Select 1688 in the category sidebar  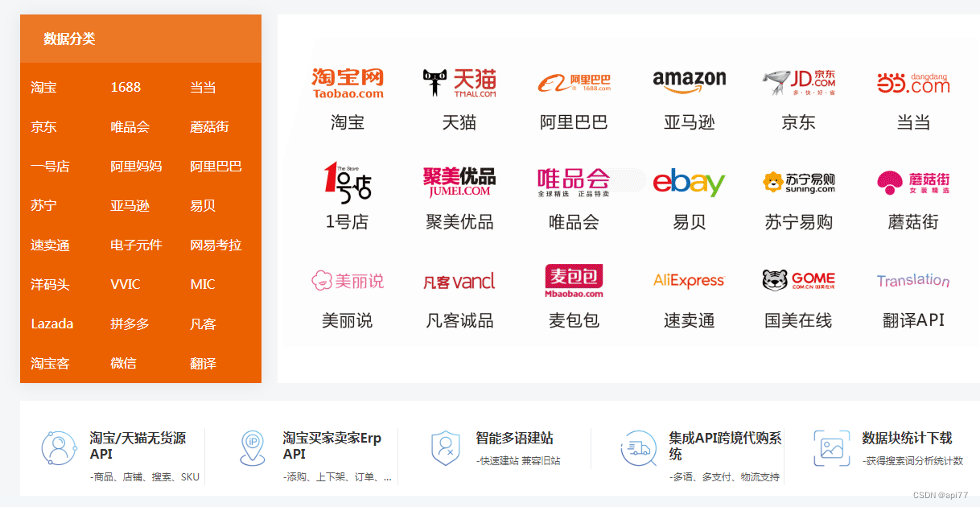point(126,87)
